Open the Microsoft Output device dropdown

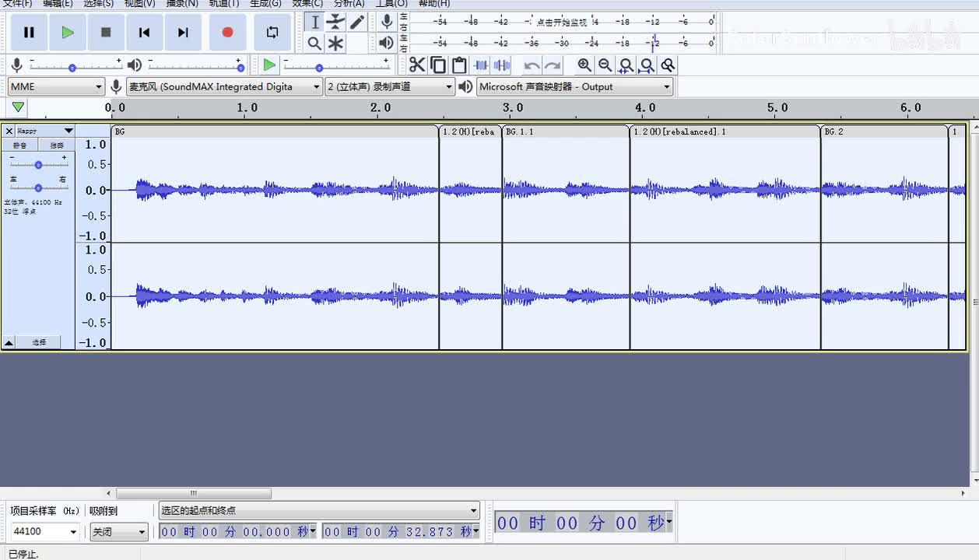[574, 86]
